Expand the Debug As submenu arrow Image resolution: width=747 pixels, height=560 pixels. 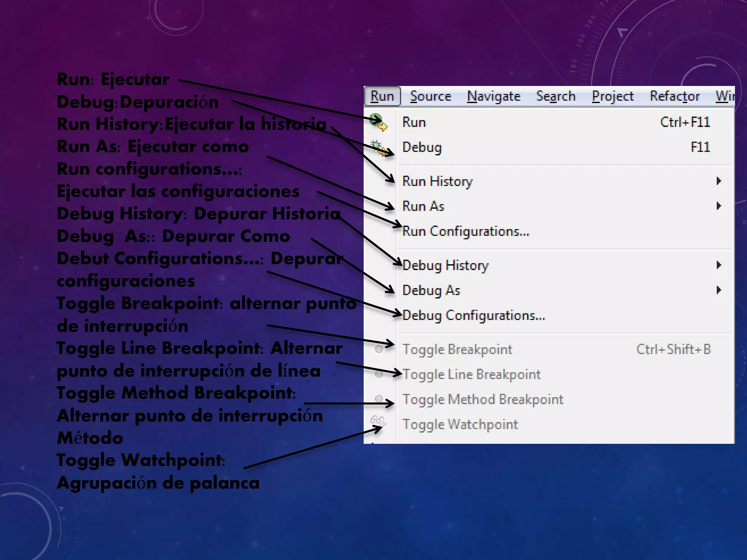719,290
